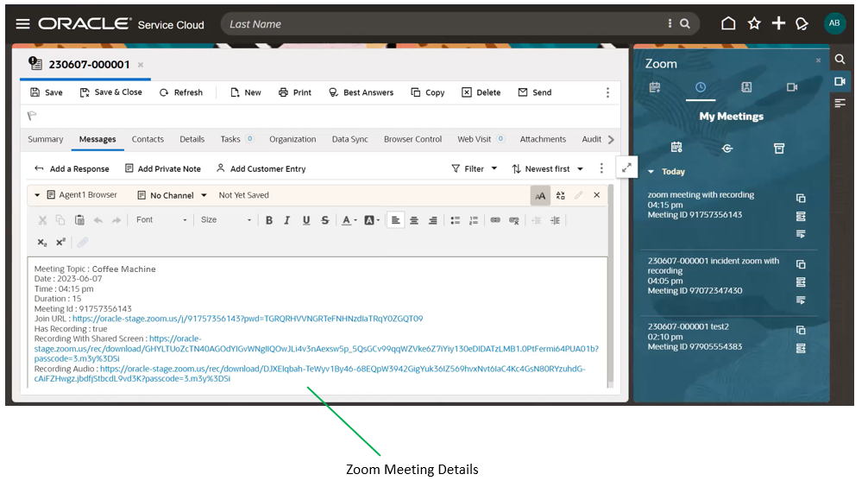Image resolution: width=868 pixels, height=487 pixels.
Task: Open the Font dropdown
Action: [161, 220]
